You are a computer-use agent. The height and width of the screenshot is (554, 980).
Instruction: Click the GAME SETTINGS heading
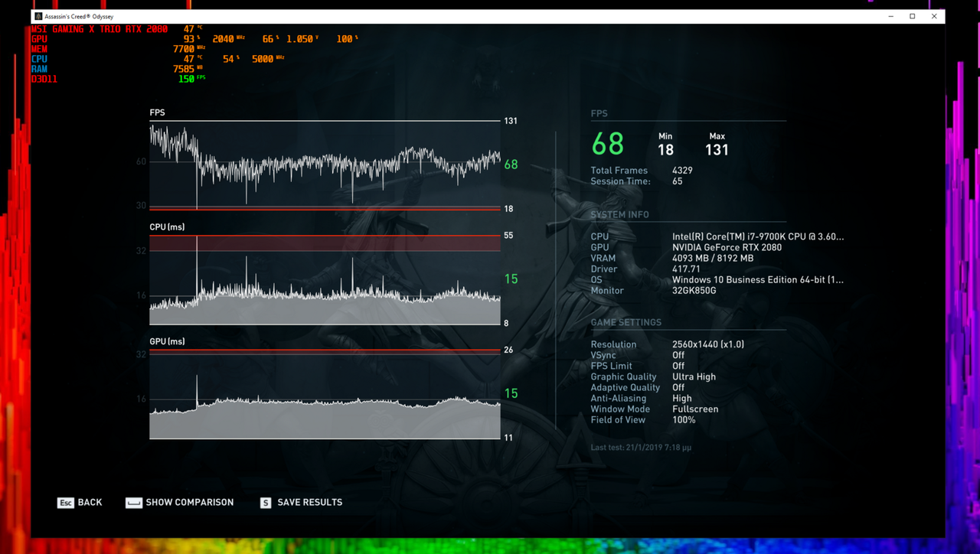click(626, 323)
